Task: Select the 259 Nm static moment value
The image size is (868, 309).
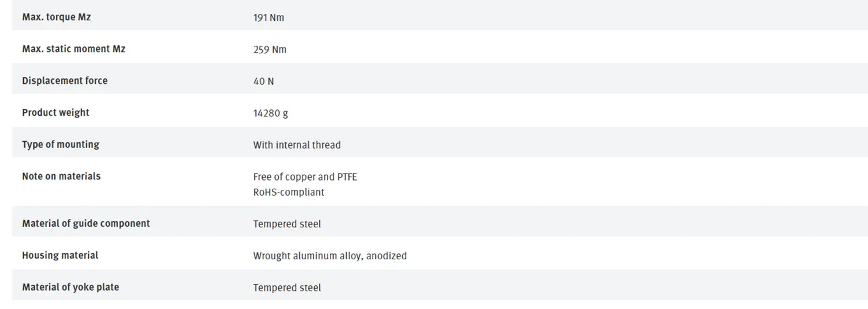Action: 270,50
